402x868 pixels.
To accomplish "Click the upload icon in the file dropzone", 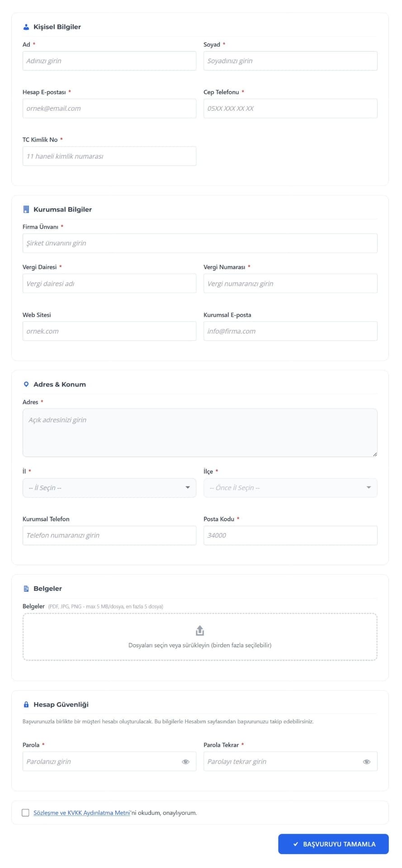I will pos(200,630).
